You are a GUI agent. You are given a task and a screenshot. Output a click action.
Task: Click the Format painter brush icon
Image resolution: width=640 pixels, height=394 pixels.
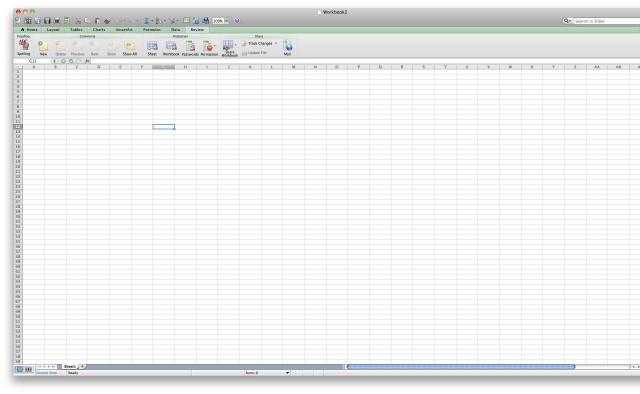(x=107, y=21)
